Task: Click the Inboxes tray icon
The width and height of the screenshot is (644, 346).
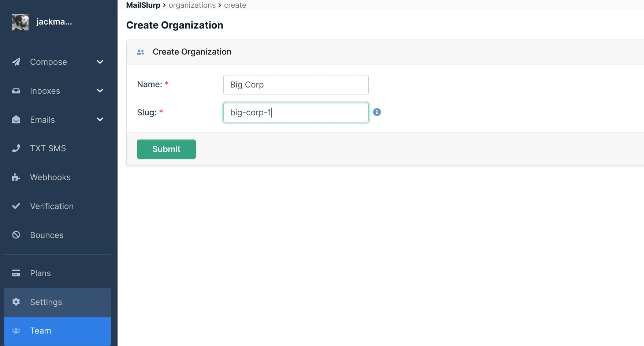Action: click(x=16, y=91)
